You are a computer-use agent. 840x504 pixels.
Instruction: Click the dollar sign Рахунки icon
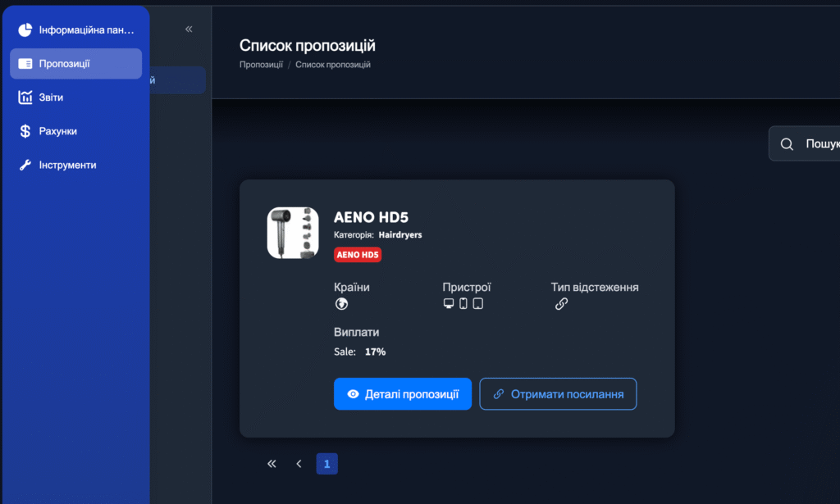point(25,131)
